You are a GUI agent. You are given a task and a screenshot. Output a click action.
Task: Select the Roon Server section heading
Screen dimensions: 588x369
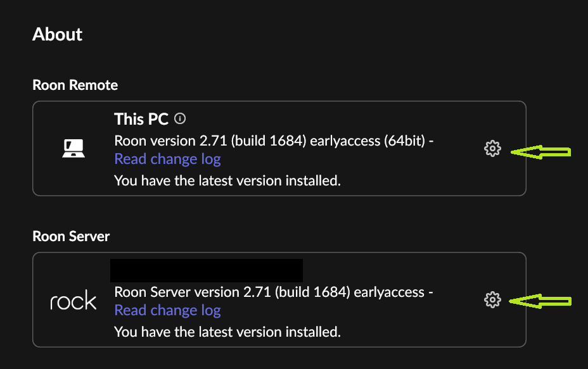coord(71,236)
